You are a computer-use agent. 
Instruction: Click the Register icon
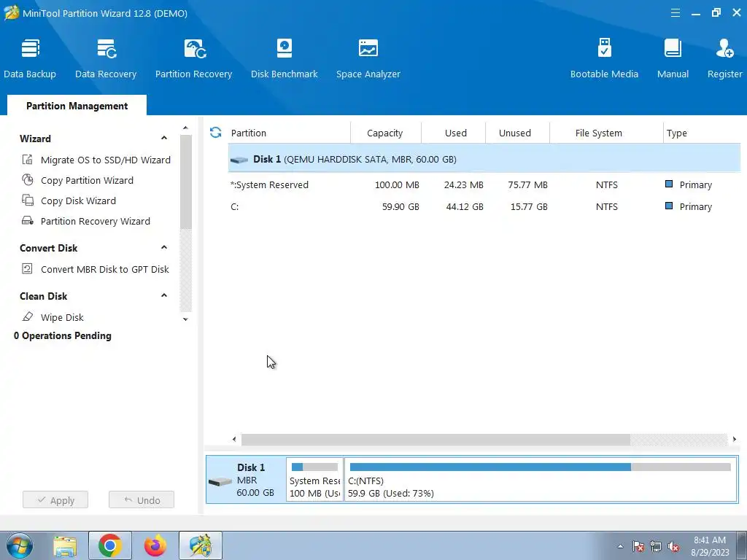pyautogui.click(x=724, y=58)
